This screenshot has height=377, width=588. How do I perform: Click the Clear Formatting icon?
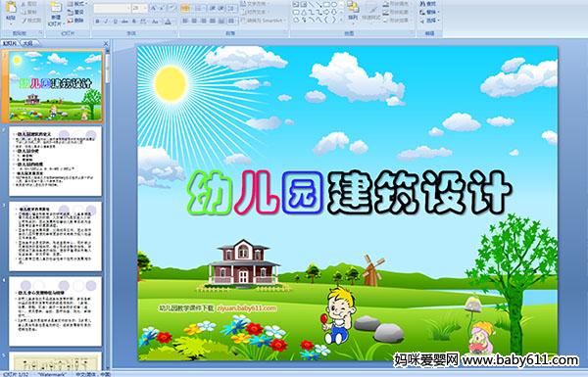coord(171,8)
